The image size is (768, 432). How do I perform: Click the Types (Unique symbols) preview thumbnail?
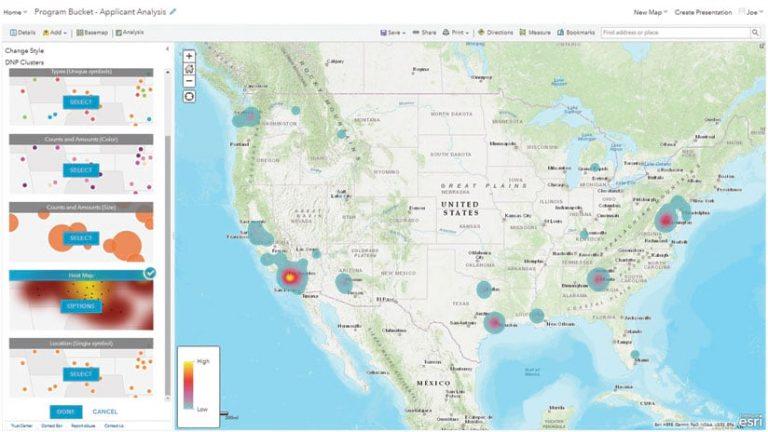[81, 101]
